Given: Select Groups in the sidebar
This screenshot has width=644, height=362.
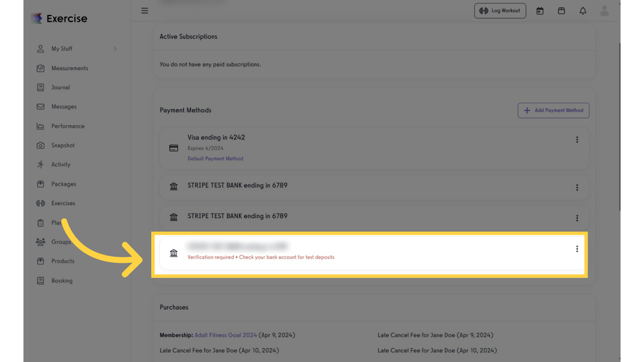Looking at the screenshot, I should pyautogui.click(x=60, y=242).
